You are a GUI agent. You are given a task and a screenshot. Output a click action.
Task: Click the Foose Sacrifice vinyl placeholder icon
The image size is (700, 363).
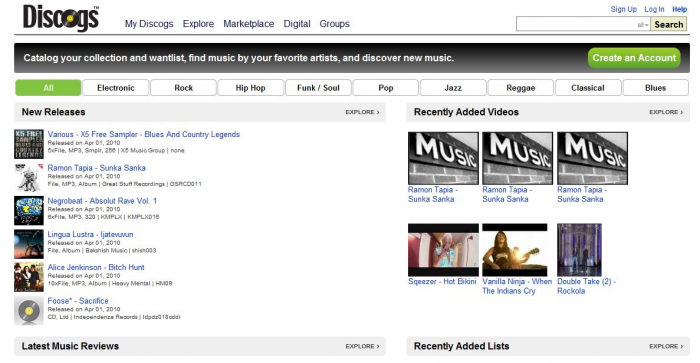pyautogui.click(x=29, y=310)
